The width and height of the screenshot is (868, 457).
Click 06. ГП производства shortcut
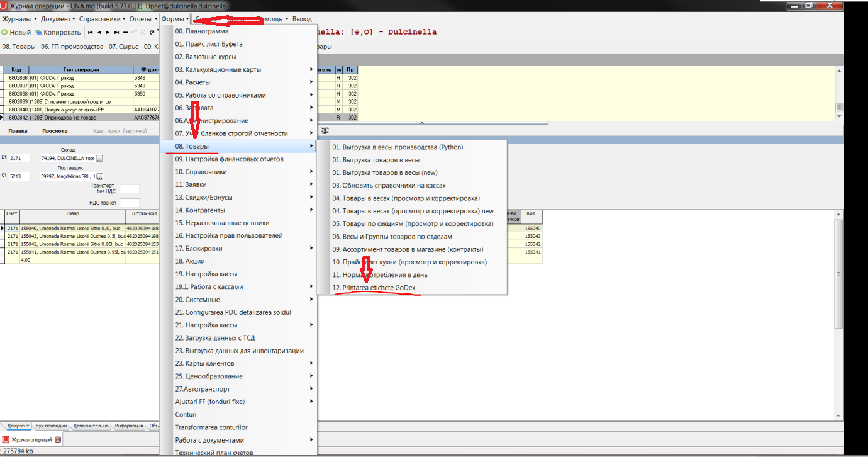[72, 47]
